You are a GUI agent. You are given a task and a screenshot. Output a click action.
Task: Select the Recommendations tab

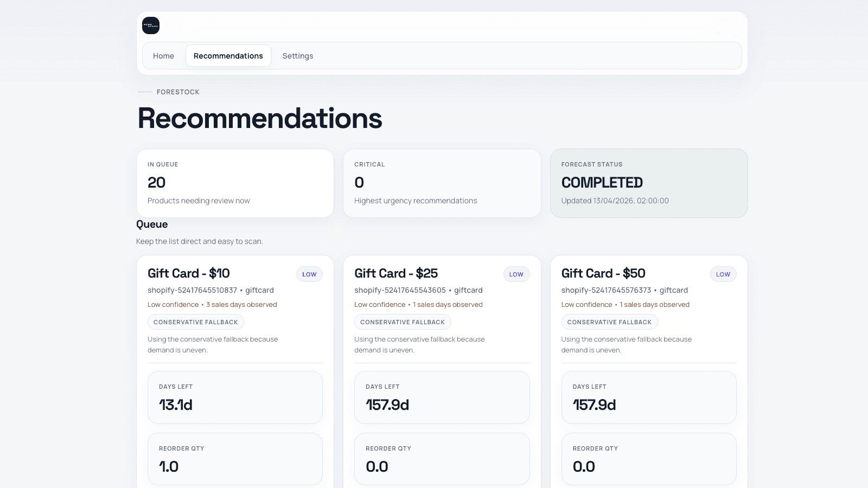point(228,56)
